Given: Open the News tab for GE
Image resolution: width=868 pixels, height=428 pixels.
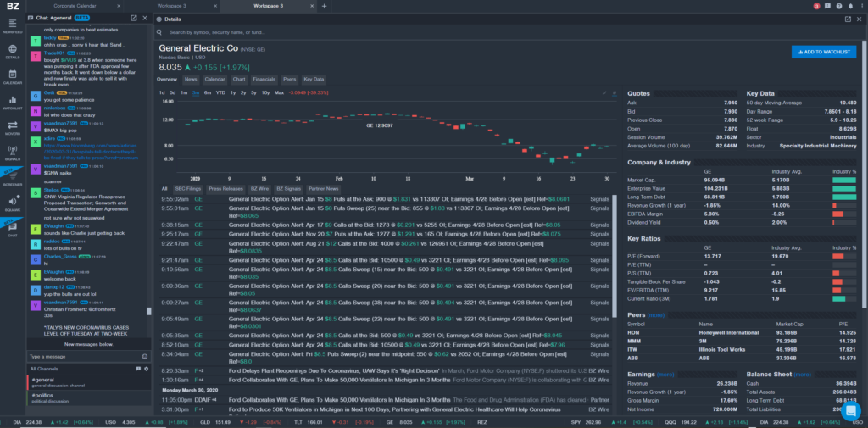Looking at the screenshot, I should [191, 79].
